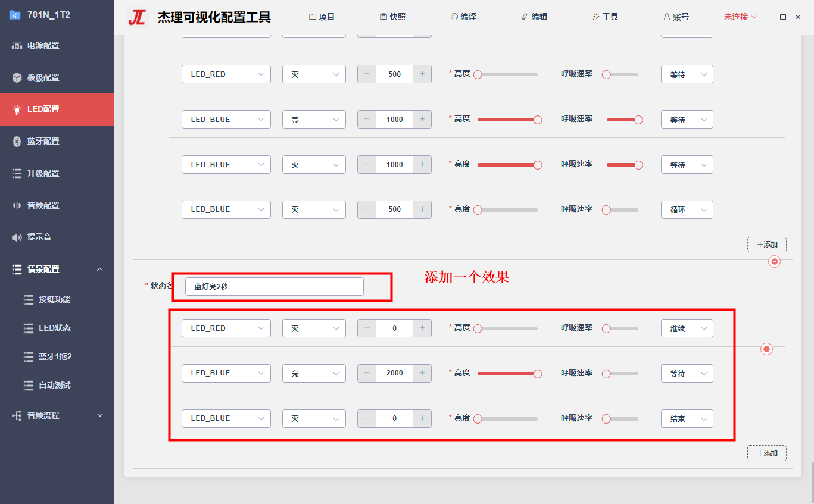Open the 编辑 menu

[534, 17]
